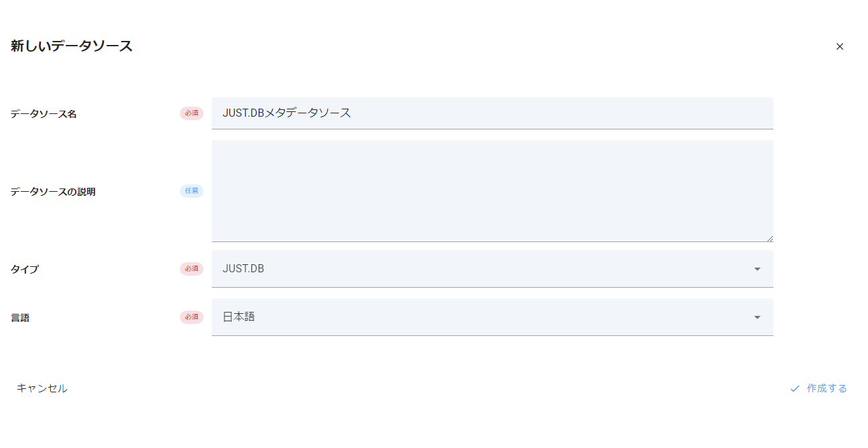Viewport: 868px width, 448px height.
Task: Open the タイプ dropdown showing JUST.DB
Action: 483,269
